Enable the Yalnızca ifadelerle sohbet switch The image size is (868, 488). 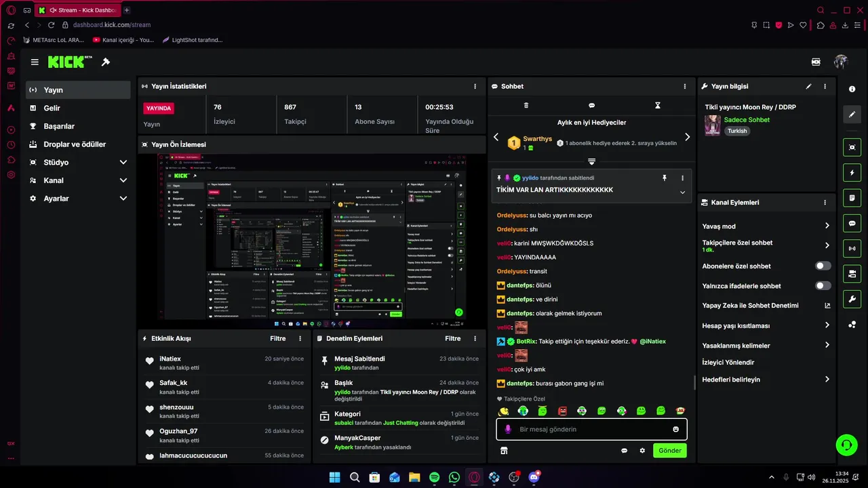coord(823,286)
